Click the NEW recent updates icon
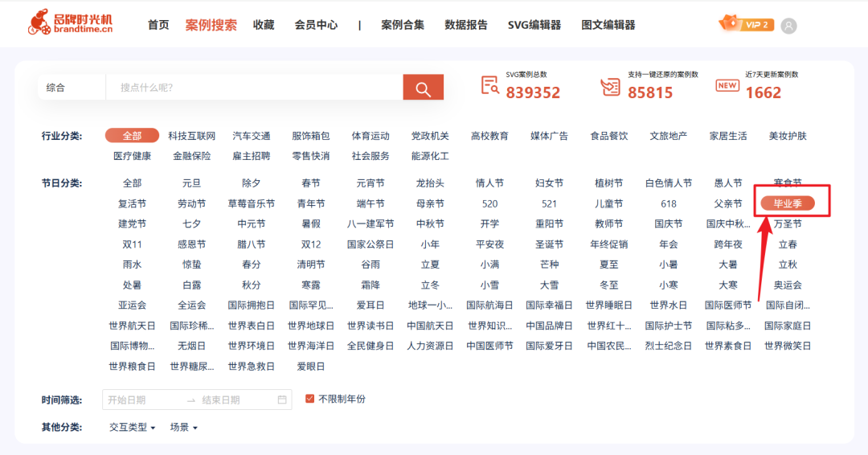Screen dimensions: 868x455 (x=727, y=85)
